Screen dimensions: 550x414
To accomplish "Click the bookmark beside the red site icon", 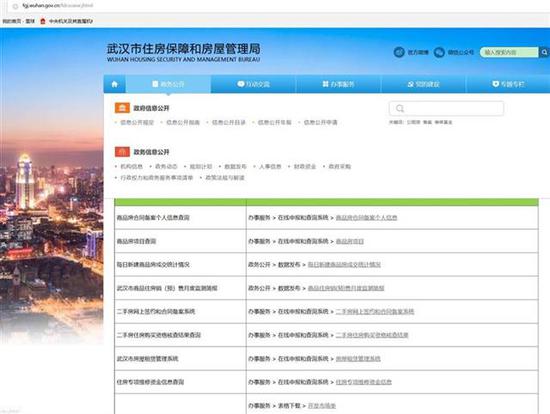I will click(71, 21).
